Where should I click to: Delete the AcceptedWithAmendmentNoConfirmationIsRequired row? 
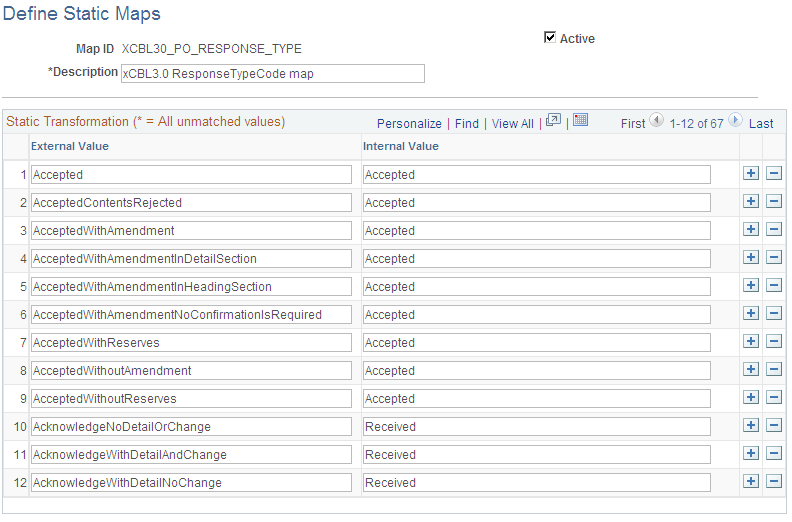774,313
